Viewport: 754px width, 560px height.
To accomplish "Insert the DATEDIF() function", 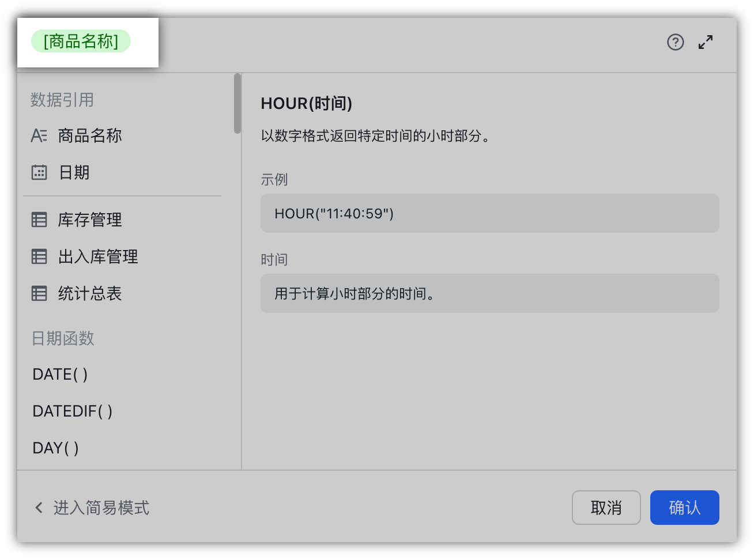I will [x=71, y=411].
